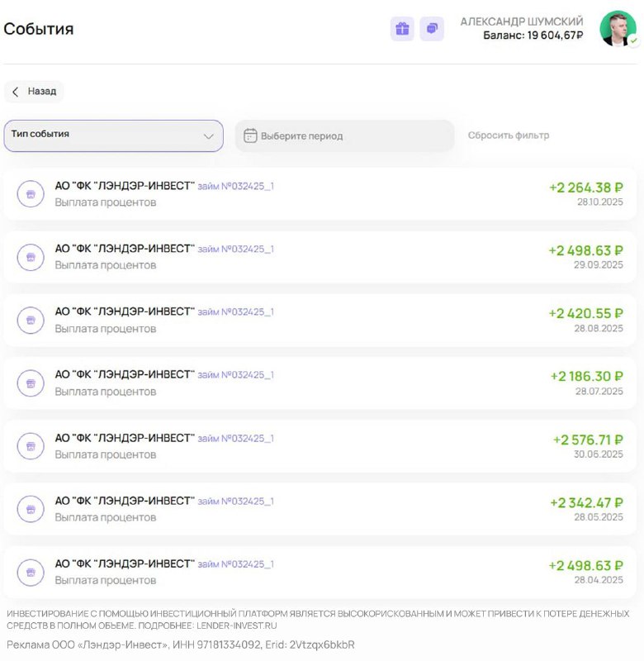Click the +2 186.30 ₽ amount
The image size is (644, 661).
[x=587, y=377]
